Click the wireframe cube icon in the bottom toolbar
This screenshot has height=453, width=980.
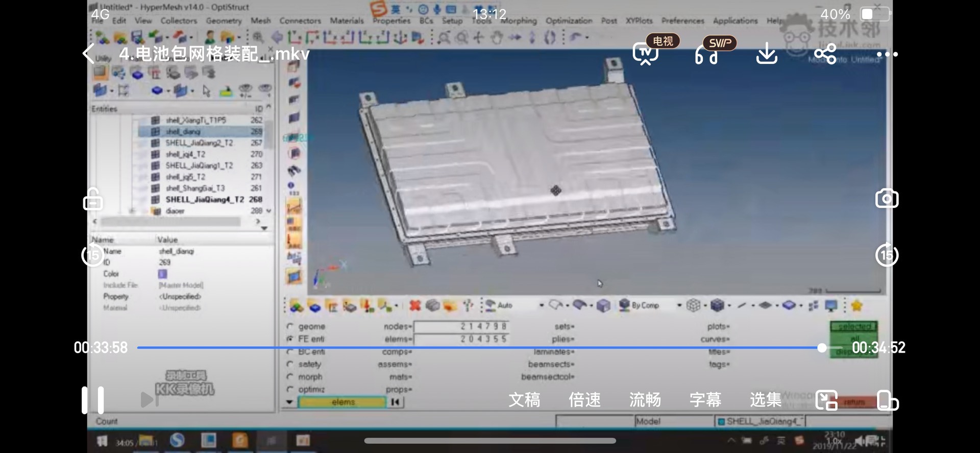click(x=693, y=305)
